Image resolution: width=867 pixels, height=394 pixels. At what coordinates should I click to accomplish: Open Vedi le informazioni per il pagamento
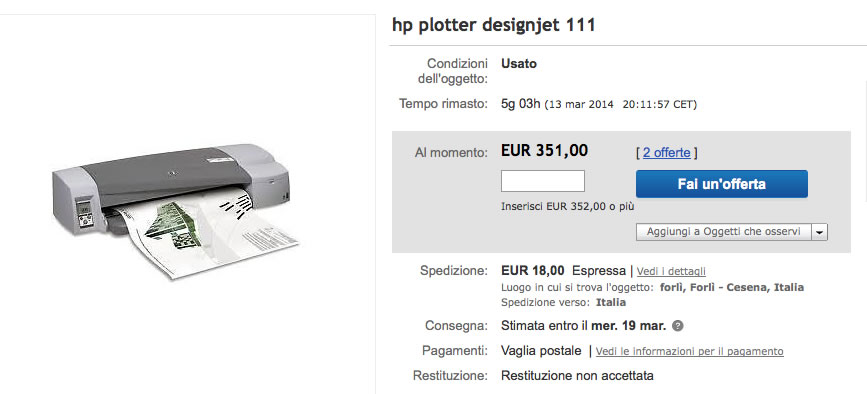(690, 351)
